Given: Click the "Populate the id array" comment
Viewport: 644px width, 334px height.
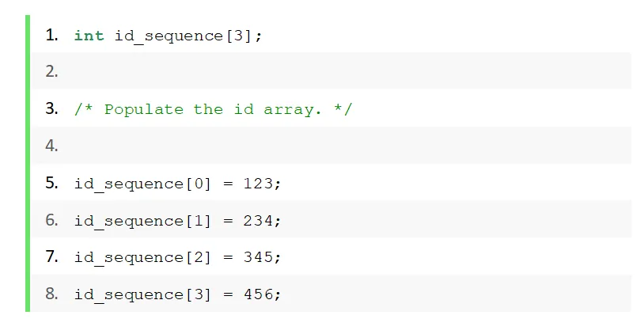Looking at the screenshot, I should tap(213, 109).
